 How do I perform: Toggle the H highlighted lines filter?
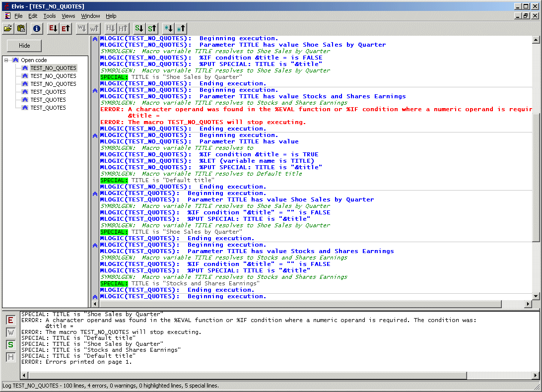pos(11,357)
